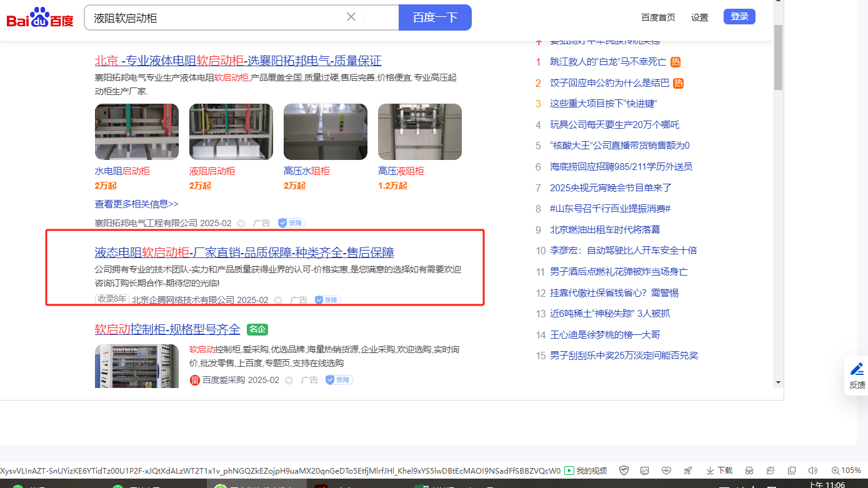Viewport: 868px width, 488px height.
Task: Click the page scrollbar down arrow
Action: coord(778,382)
